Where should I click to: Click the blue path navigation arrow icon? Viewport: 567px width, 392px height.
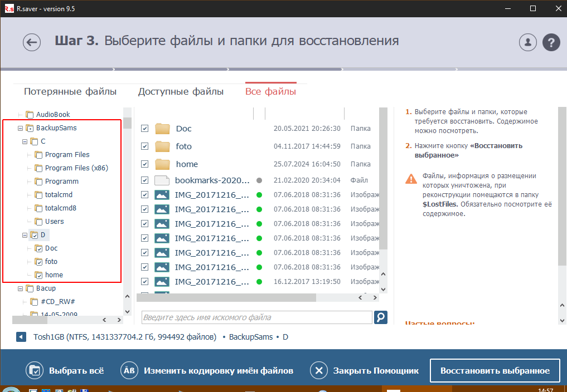[21, 337]
